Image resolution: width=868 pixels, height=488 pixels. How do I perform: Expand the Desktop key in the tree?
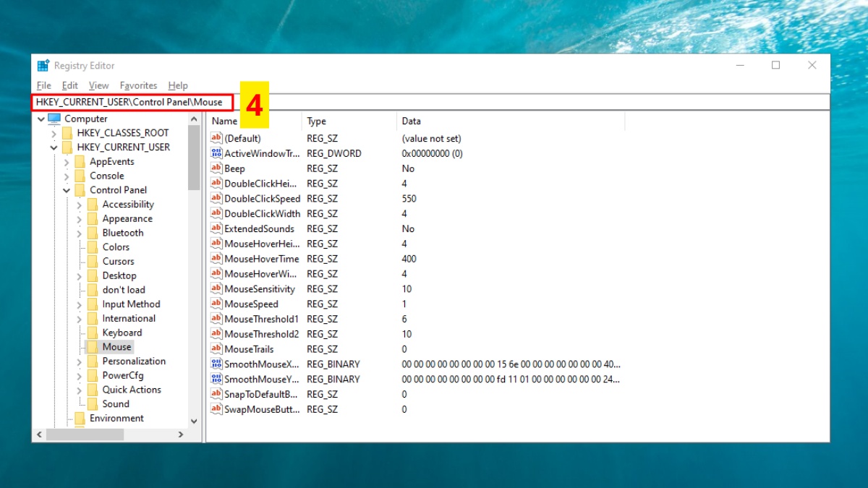[x=80, y=275]
